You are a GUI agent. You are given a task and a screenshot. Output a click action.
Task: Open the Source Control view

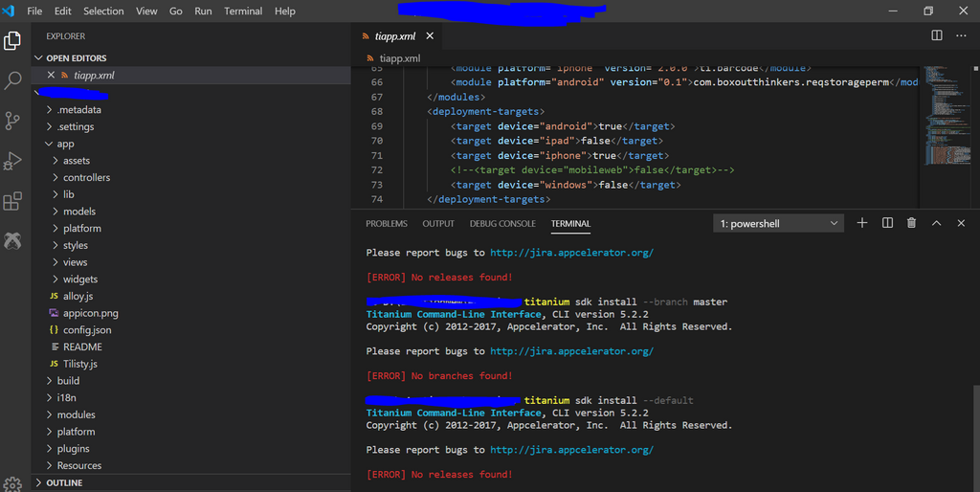12,121
